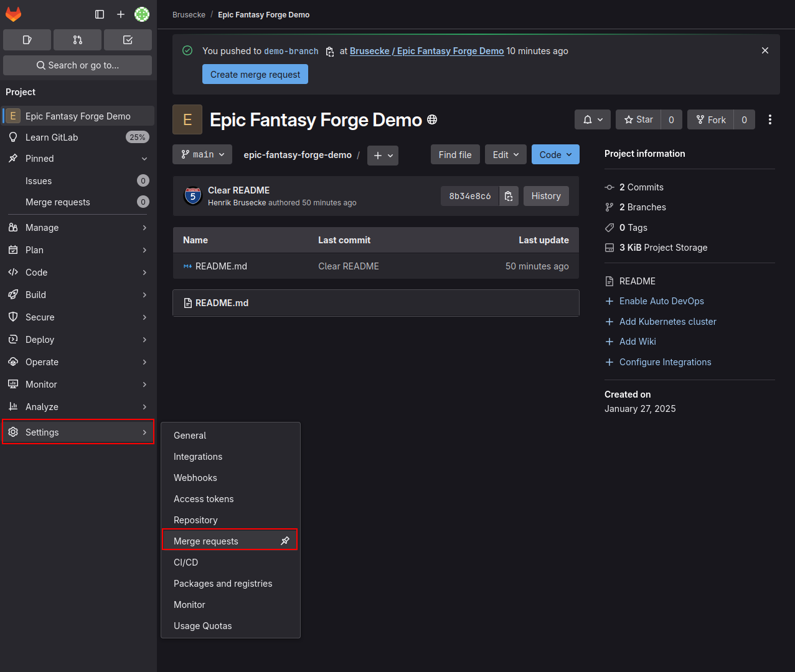Viewport: 795px width, 672px height.
Task: Click the public visibility globe icon
Action: 432,119
